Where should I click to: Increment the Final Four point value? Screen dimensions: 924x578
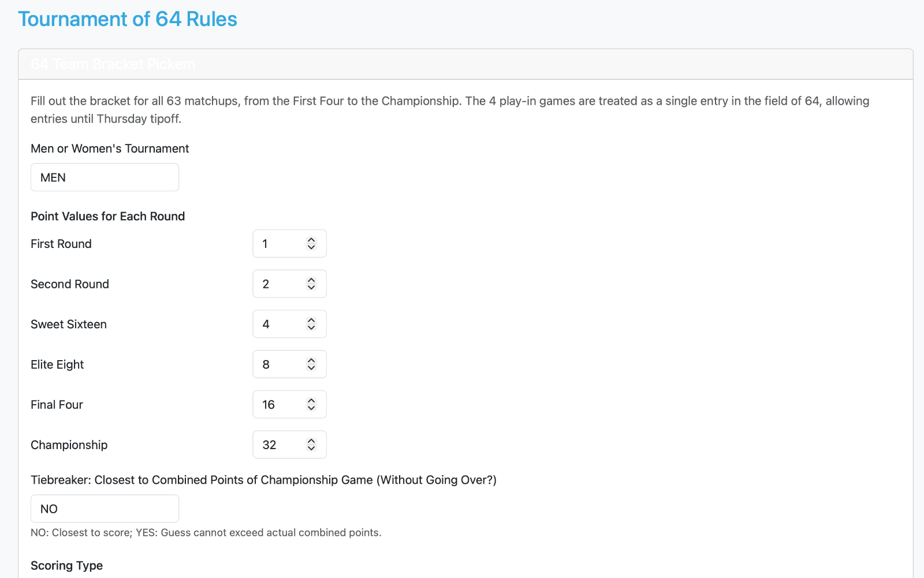pyautogui.click(x=311, y=401)
